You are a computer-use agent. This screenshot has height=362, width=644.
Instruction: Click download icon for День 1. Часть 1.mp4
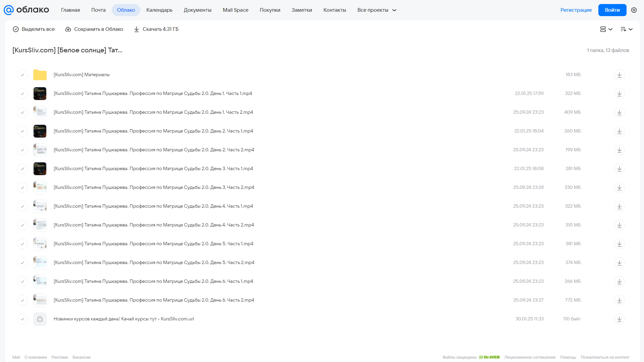point(619,94)
